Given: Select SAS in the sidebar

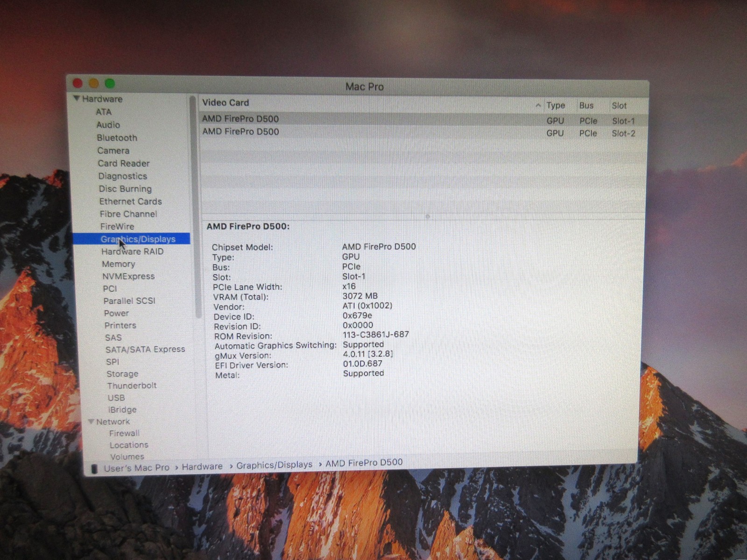Looking at the screenshot, I should coord(113,337).
